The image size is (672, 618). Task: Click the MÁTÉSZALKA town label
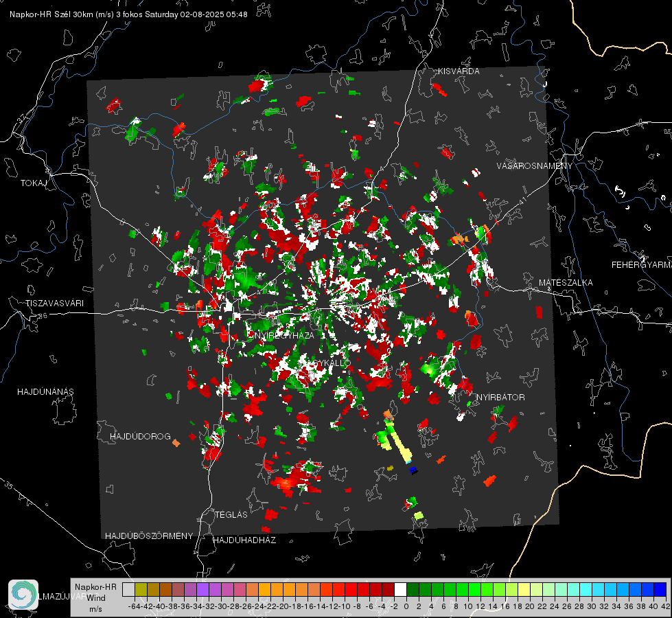click(x=566, y=283)
